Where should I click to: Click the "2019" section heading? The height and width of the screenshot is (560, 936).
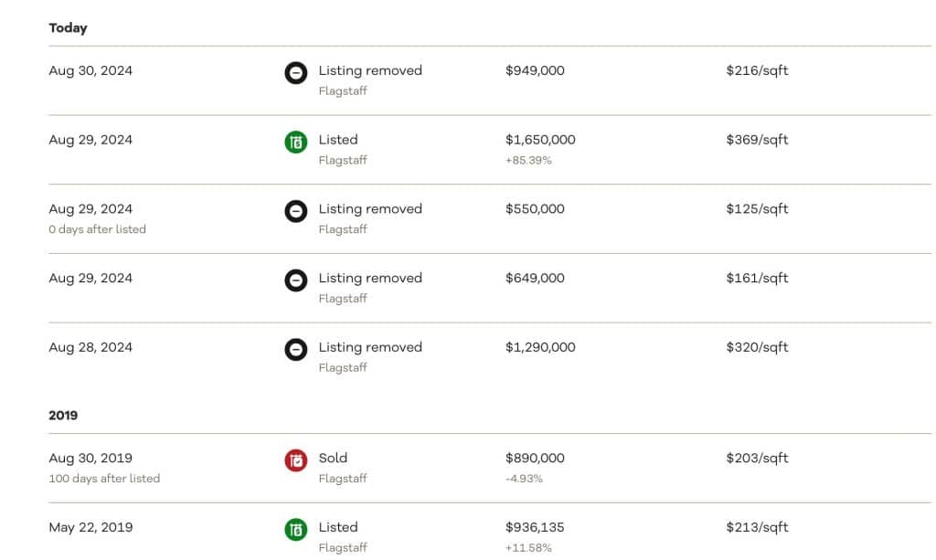pos(63,416)
